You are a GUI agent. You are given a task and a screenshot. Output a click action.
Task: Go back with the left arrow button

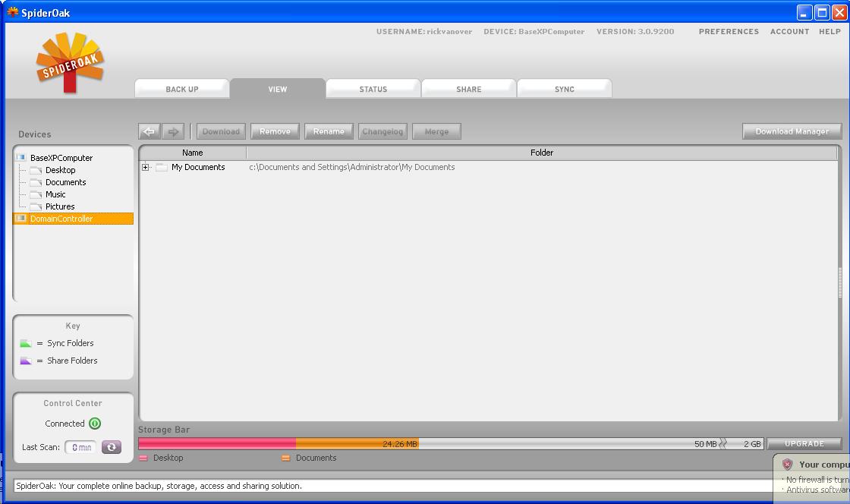[149, 131]
